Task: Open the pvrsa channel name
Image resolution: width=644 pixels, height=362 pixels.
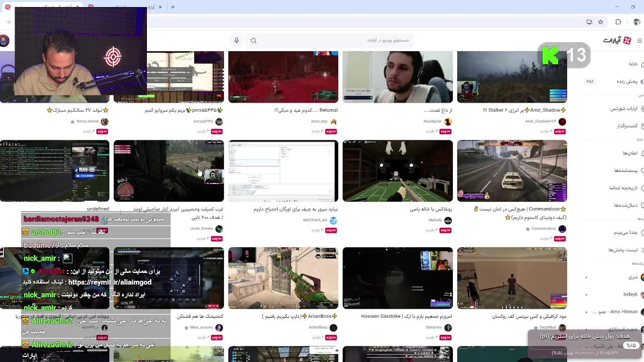Action: 203,121
